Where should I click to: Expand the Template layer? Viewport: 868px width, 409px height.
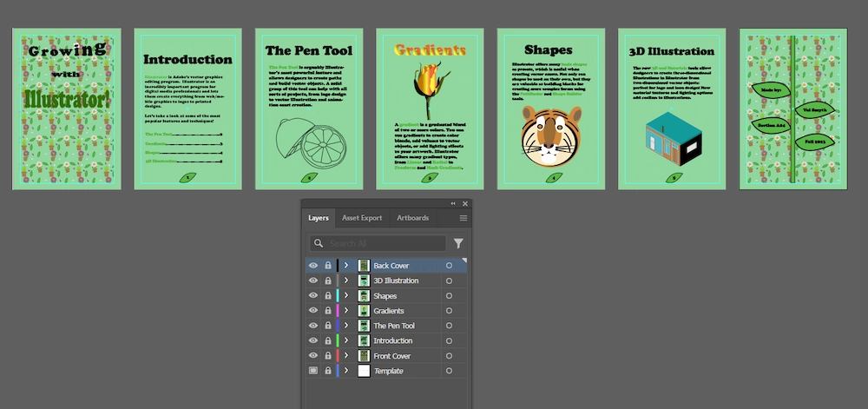tap(346, 371)
